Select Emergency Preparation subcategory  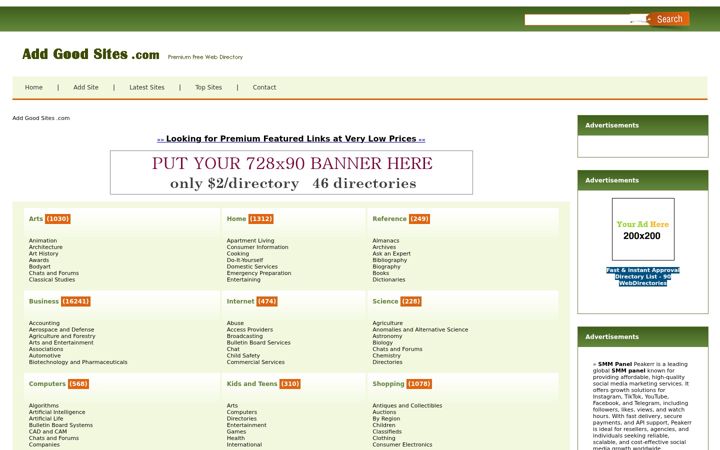pos(259,273)
